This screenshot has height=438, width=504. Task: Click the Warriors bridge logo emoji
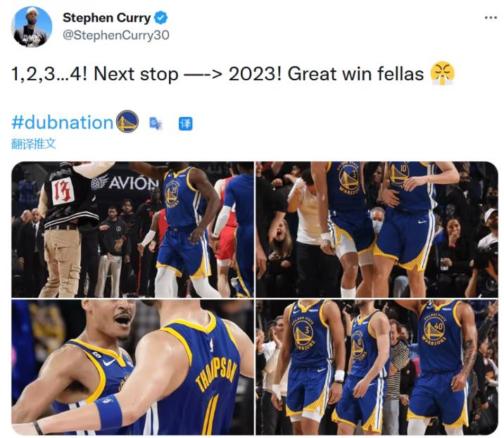(127, 122)
